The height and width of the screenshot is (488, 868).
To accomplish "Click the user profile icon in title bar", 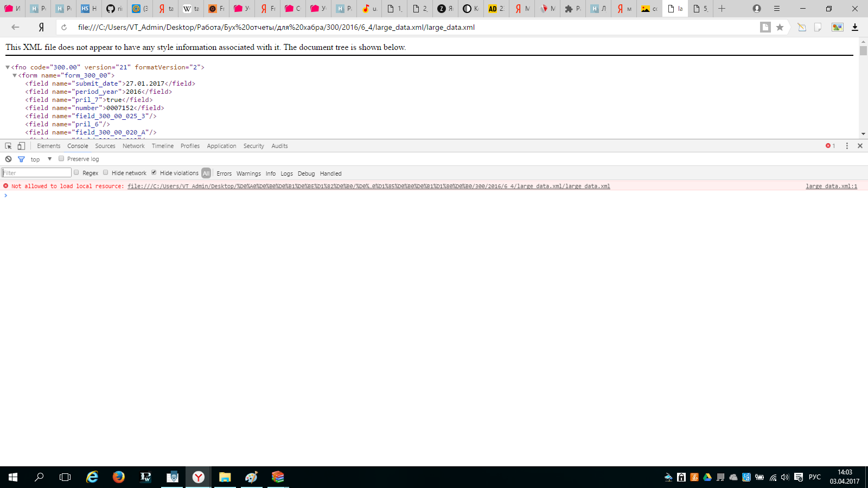I will click(x=757, y=9).
